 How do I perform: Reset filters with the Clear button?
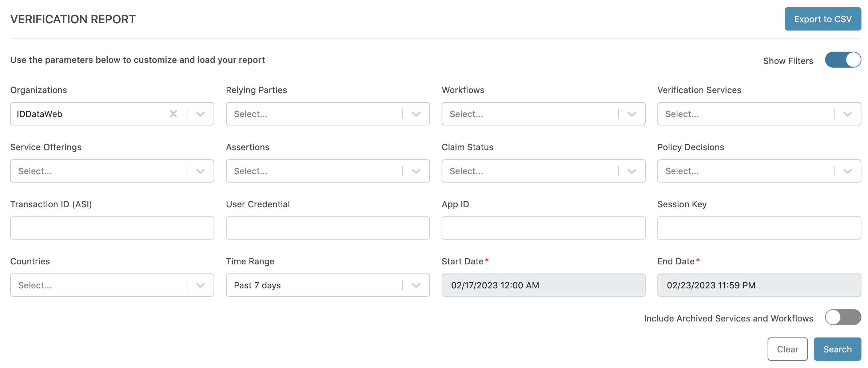click(x=788, y=349)
